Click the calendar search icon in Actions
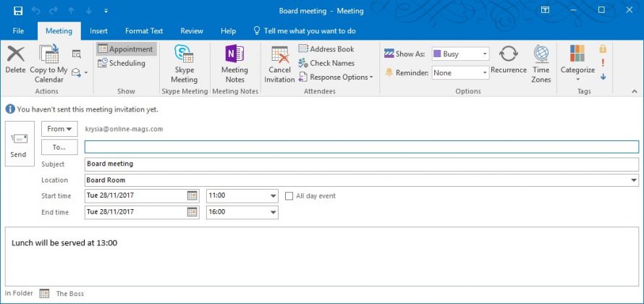The width and height of the screenshot is (644, 304). 77,54
